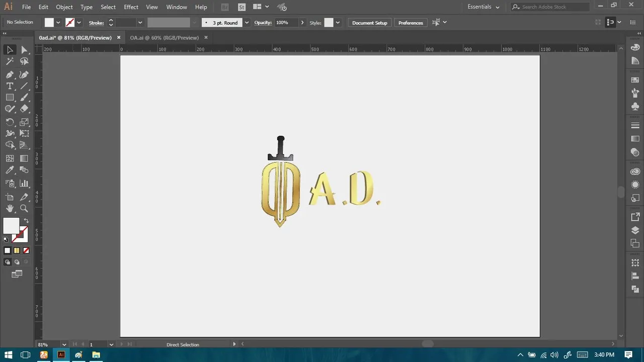This screenshot has height=362, width=644.
Task: Click the Search Adobe Stock field
Action: click(550, 7)
